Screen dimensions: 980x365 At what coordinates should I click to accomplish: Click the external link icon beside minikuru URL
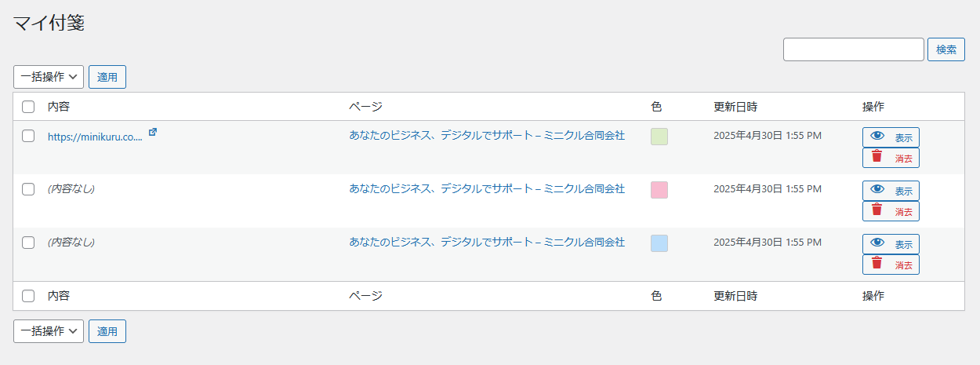153,133
